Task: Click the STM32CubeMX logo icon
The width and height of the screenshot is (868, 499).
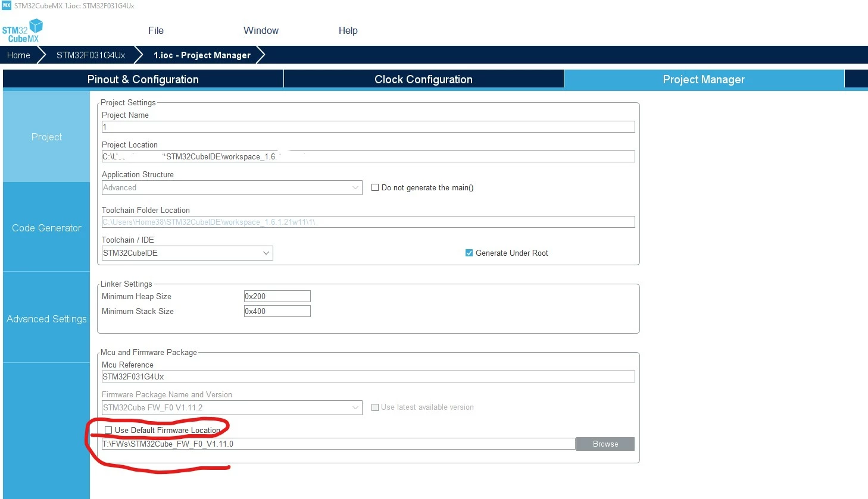Action: point(23,31)
